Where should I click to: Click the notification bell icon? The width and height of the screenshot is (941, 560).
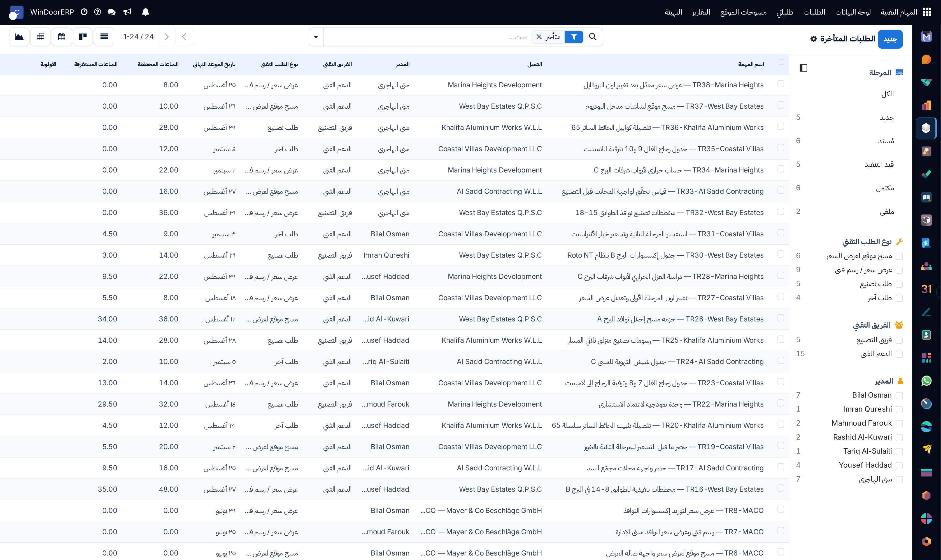click(145, 12)
